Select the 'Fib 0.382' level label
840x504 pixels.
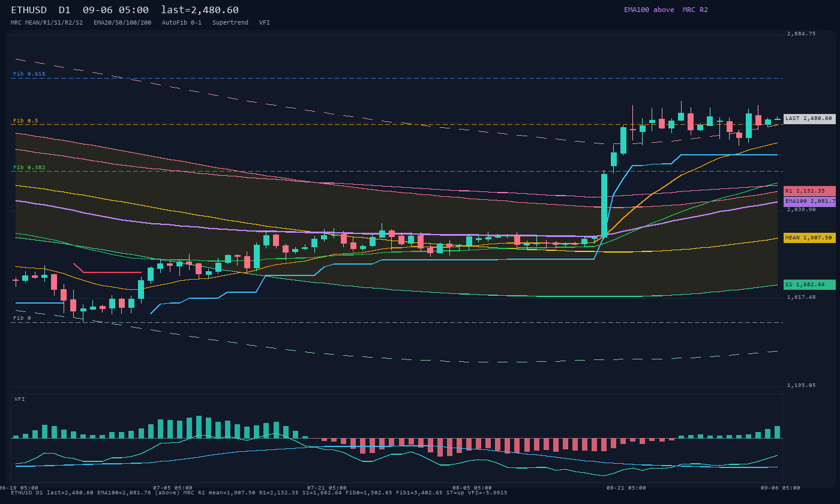click(x=29, y=167)
